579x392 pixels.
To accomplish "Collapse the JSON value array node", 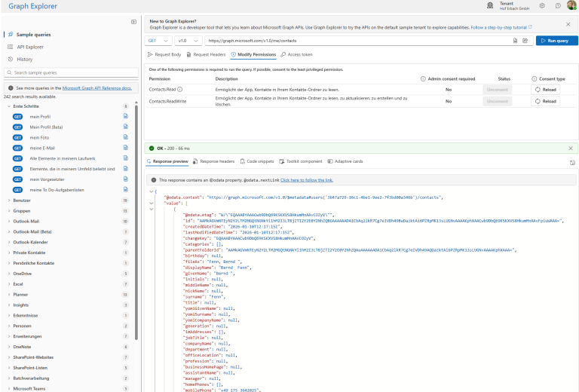I will [x=152, y=203].
